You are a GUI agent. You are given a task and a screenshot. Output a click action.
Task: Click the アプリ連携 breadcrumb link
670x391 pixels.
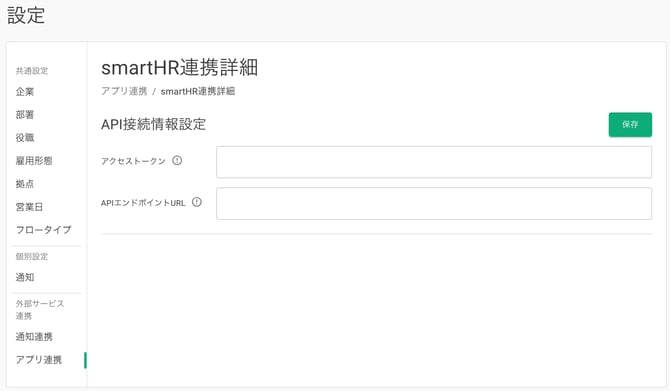pyautogui.click(x=124, y=91)
